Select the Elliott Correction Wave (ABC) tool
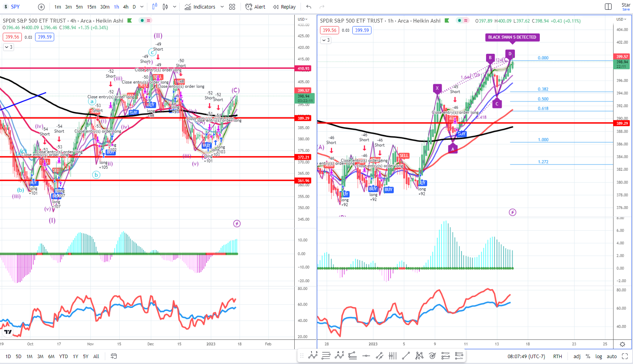The height and width of the screenshot is (364, 633). coord(339,356)
